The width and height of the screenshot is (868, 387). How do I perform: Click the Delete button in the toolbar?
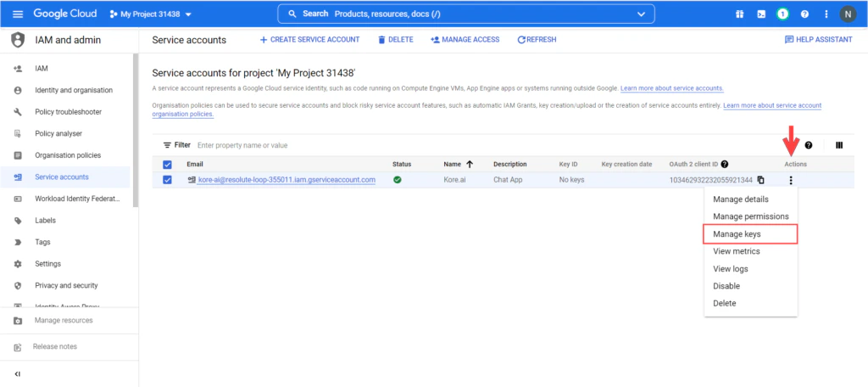click(395, 40)
